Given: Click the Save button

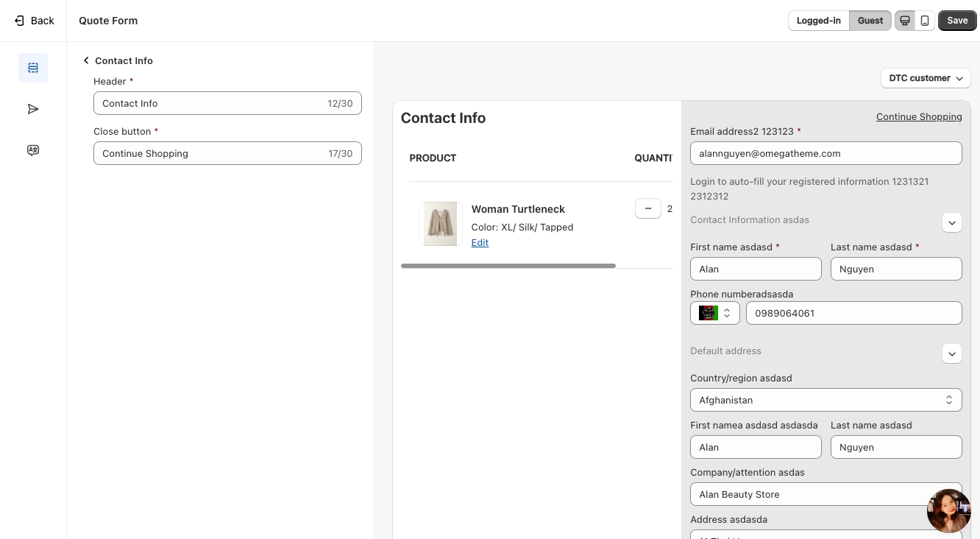Looking at the screenshot, I should coord(956,21).
